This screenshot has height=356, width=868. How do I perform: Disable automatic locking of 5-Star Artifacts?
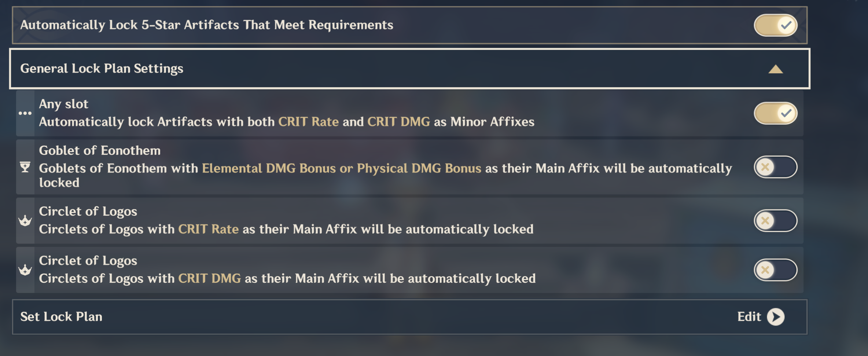(776, 25)
